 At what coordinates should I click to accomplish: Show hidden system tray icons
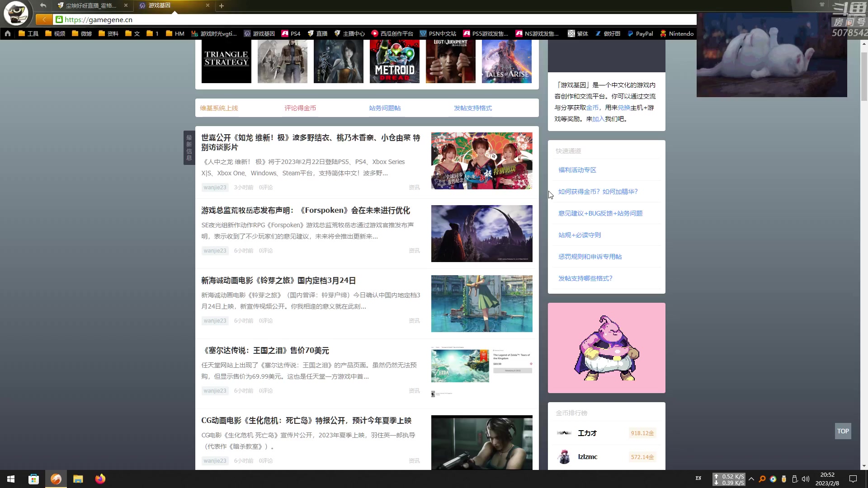click(x=751, y=479)
